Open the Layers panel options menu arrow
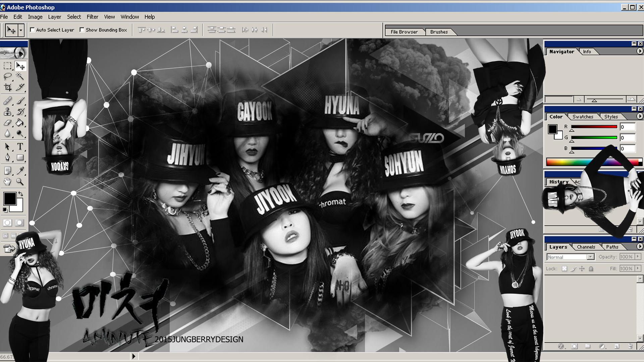This screenshot has height=362, width=644. click(640, 247)
